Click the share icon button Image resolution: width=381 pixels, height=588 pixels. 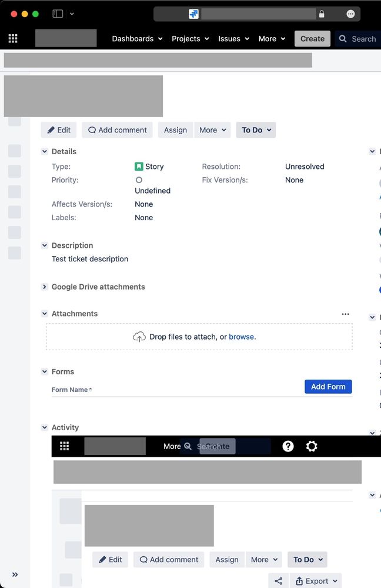point(278,581)
